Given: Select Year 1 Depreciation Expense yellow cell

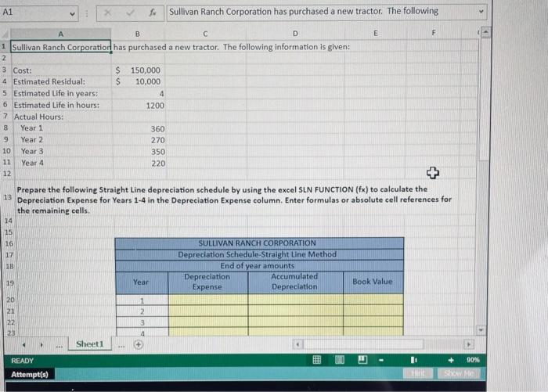Looking at the screenshot, I should click(208, 300).
